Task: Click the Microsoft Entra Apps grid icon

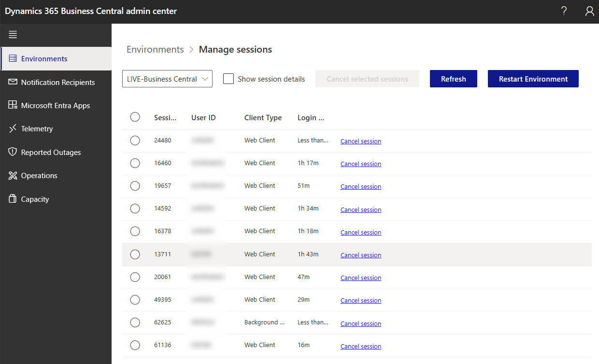Action: coord(13,105)
